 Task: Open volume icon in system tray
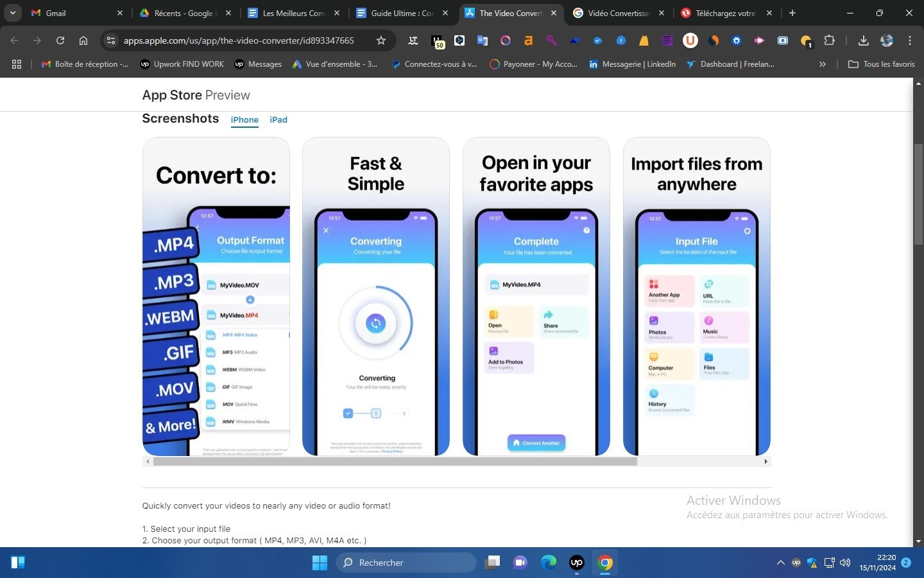pos(845,563)
